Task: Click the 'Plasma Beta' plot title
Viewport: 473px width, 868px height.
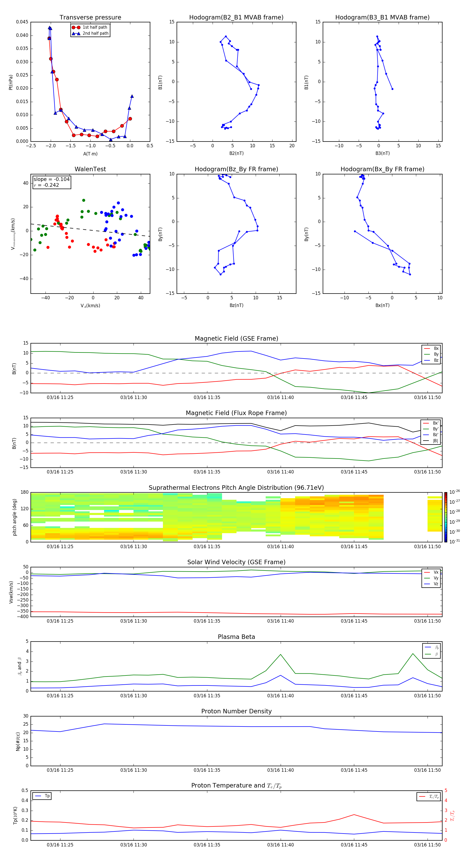Action: pyautogui.click(x=236, y=637)
